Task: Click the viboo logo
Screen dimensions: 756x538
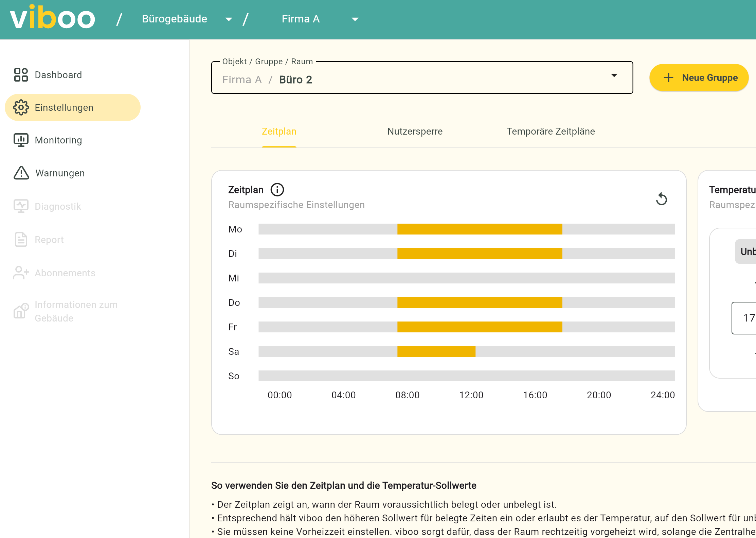Action: (52, 18)
